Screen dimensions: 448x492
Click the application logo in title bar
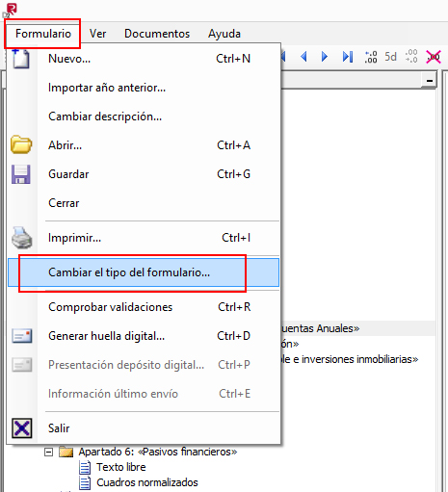11,10
